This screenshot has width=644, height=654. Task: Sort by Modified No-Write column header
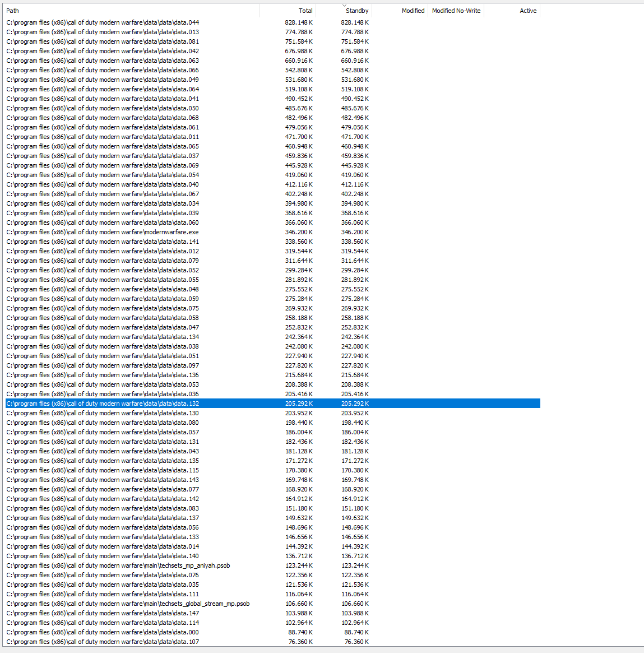click(456, 11)
